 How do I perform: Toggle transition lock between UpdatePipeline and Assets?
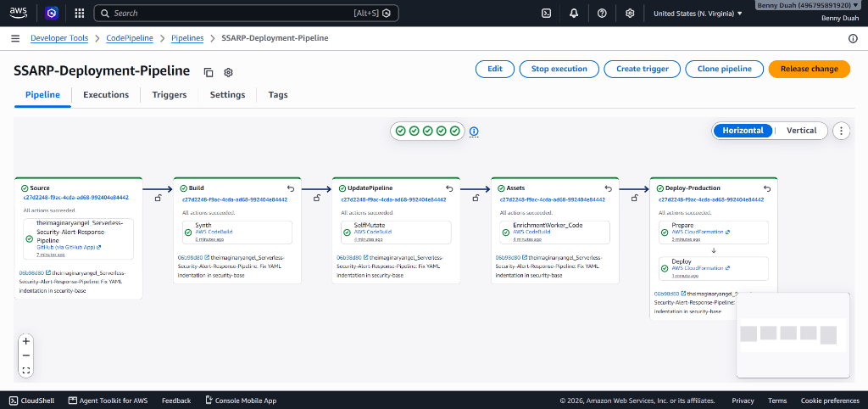tap(476, 198)
